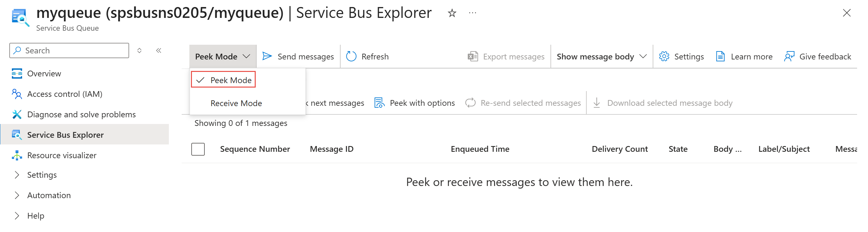Viewport: 868px width, 232px height.
Task: Open the Peek Mode dropdown button
Action: pos(222,56)
